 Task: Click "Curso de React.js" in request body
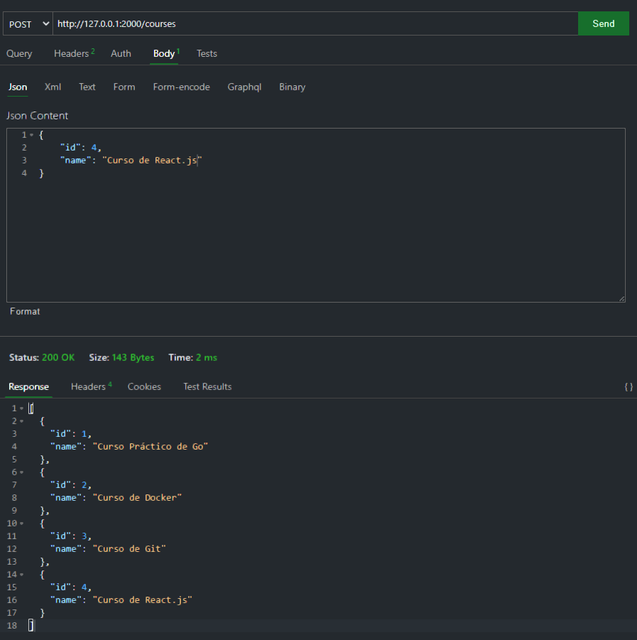click(152, 160)
